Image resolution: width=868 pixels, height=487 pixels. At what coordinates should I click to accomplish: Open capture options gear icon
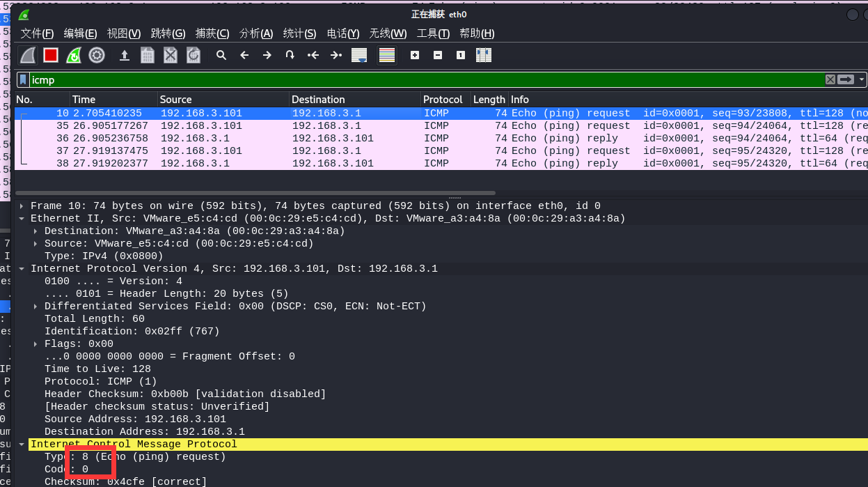97,55
